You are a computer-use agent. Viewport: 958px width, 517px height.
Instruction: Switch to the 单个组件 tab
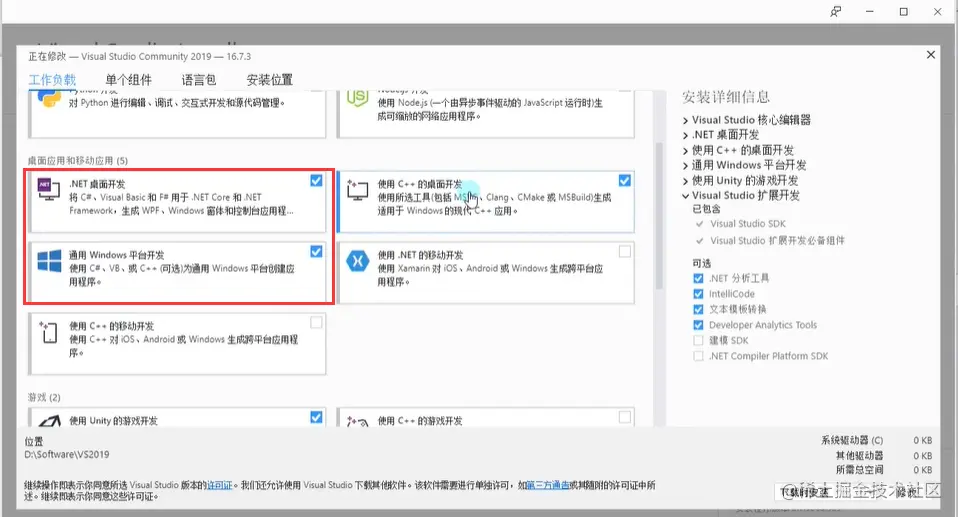(x=128, y=80)
